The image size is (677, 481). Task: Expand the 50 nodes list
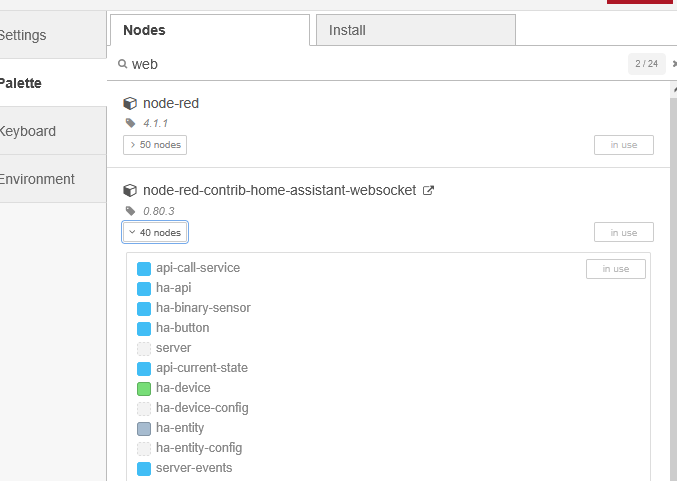coord(155,145)
